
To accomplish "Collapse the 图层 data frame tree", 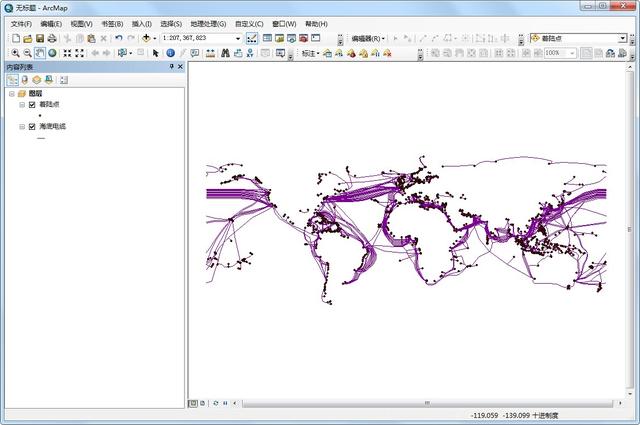I will pyautogui.click(x=11, y=93).
